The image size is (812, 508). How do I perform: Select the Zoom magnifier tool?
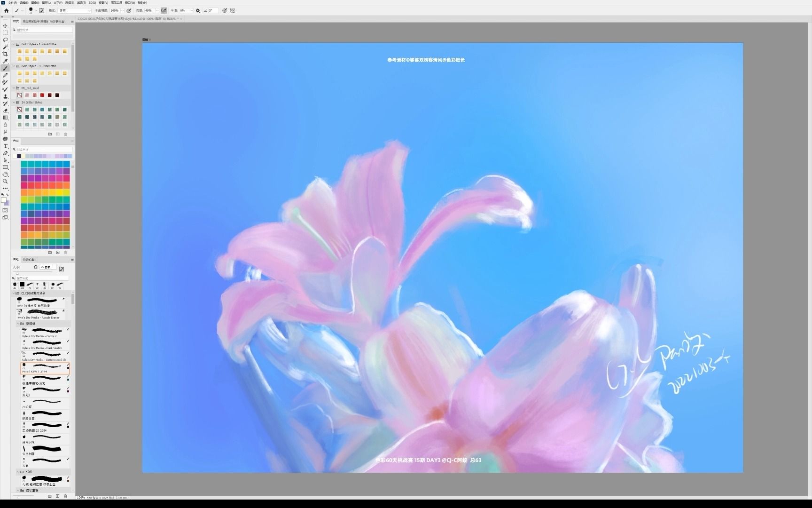pos(5,182)
